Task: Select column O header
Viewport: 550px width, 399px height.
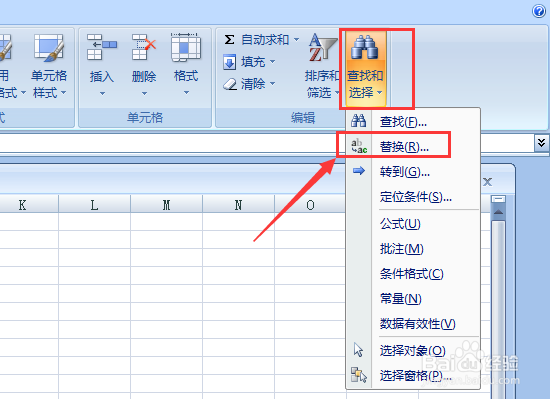Action: [x=310, y=204]
